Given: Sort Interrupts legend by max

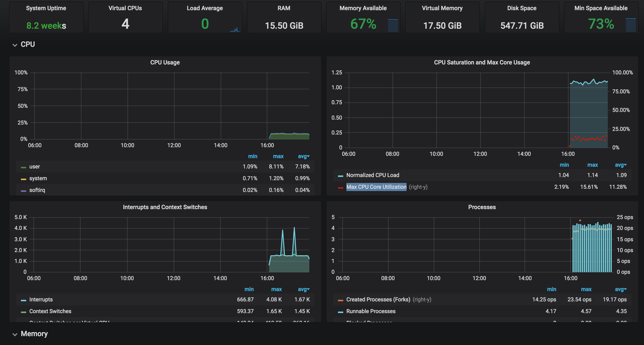Looking at the screenshot, I should point(276,289).
